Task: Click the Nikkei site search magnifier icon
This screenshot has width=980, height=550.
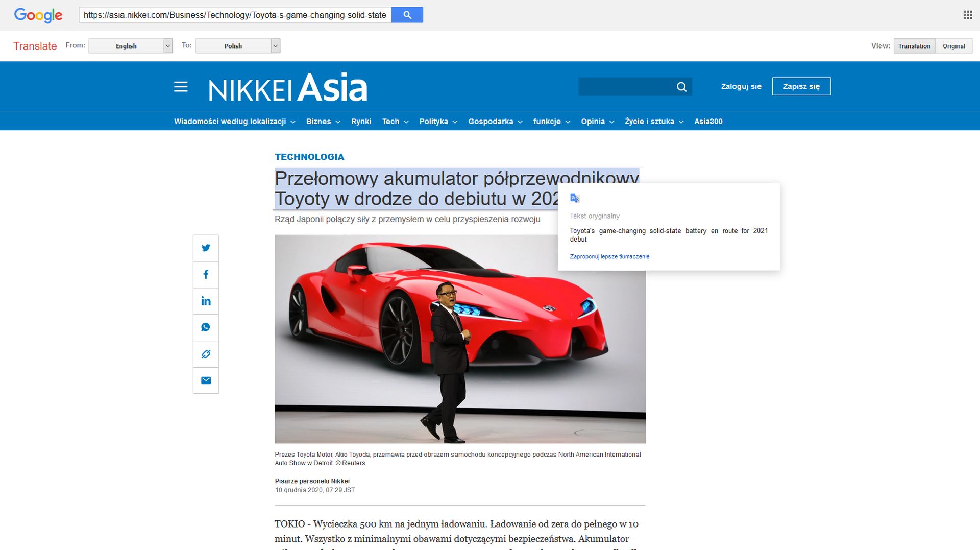Action: (681, 87)
